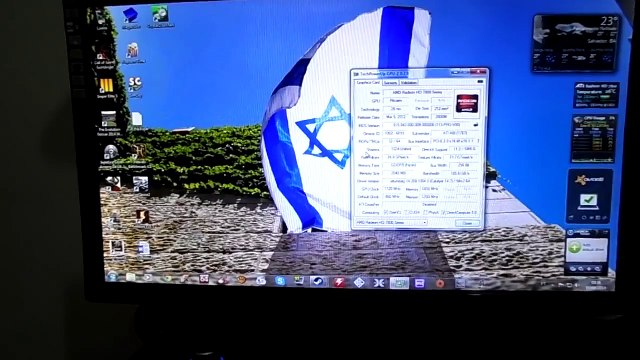This screenshot has height=360, width=640.
Task: Click the weather gadget showing 23°
Action: 576,43
